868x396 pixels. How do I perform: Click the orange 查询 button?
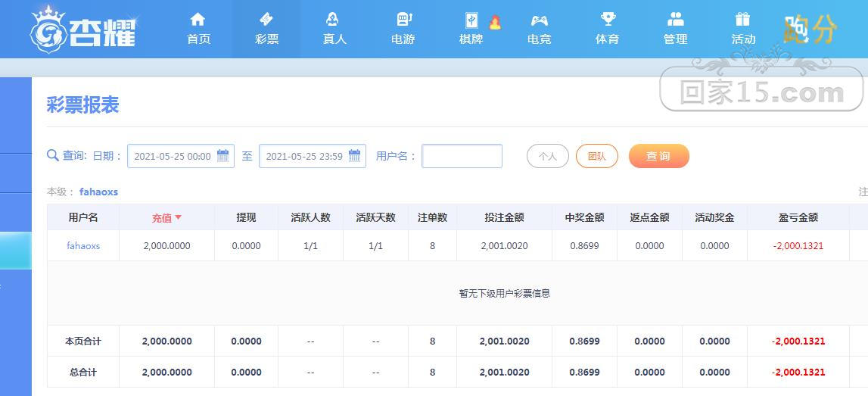point(658,156)
